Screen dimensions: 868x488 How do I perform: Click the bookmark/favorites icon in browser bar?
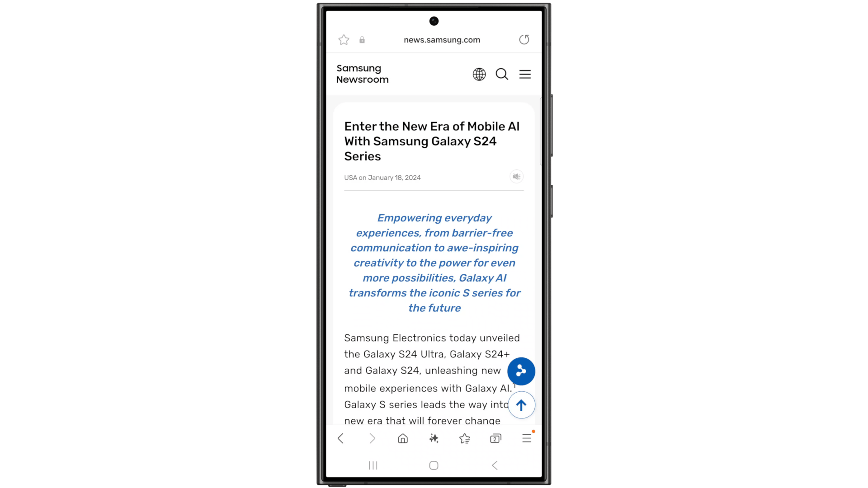[344, 39]
